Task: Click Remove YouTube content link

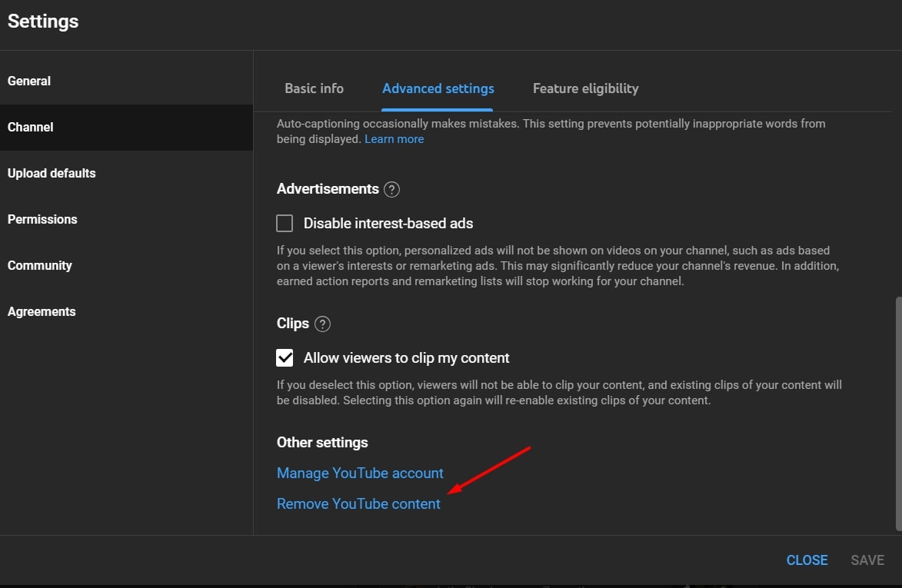Action: click(x=358, y=503)
